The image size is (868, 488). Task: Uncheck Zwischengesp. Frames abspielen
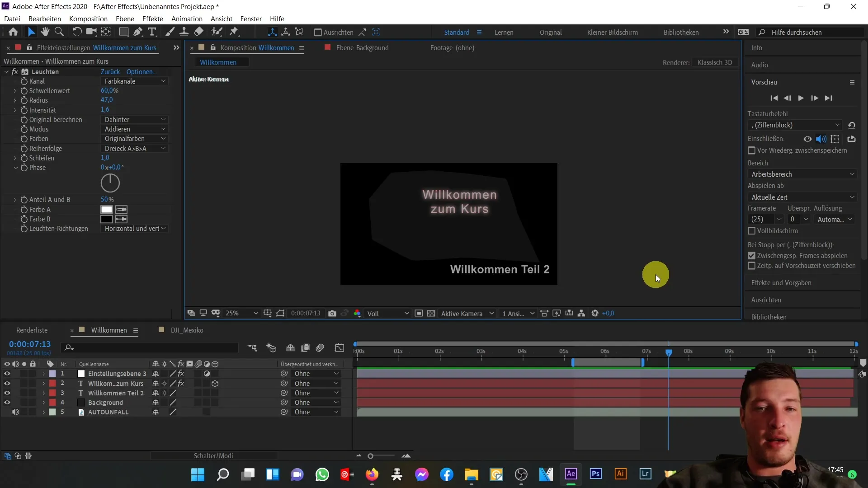[752, 256]
